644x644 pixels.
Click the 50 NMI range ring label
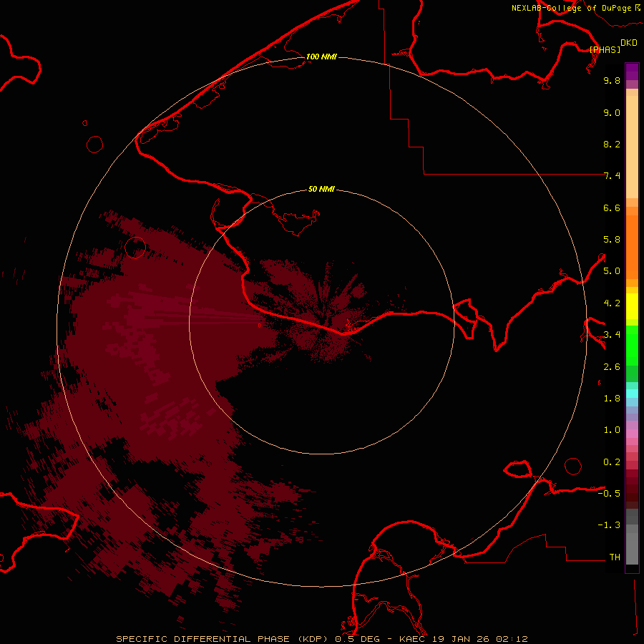(321, 189)
